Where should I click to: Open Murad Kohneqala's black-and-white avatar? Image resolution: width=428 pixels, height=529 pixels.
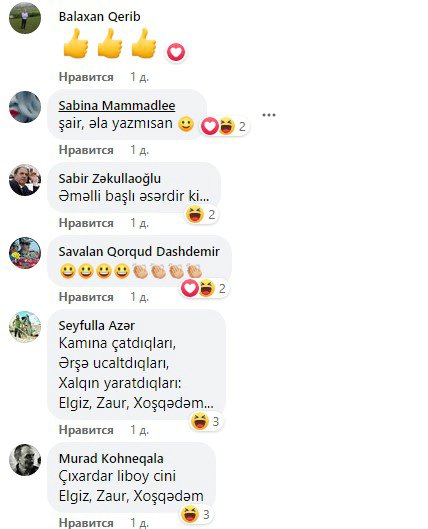25,460
